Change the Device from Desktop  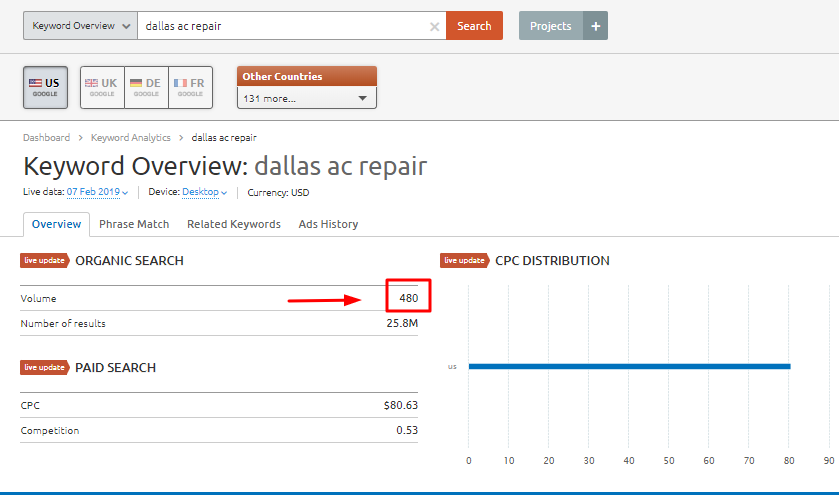[204, 192]
